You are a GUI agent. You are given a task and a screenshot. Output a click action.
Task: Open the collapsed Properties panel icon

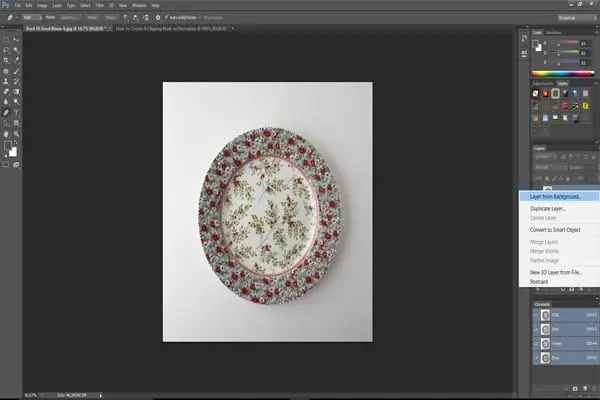(x=524, y=54)
